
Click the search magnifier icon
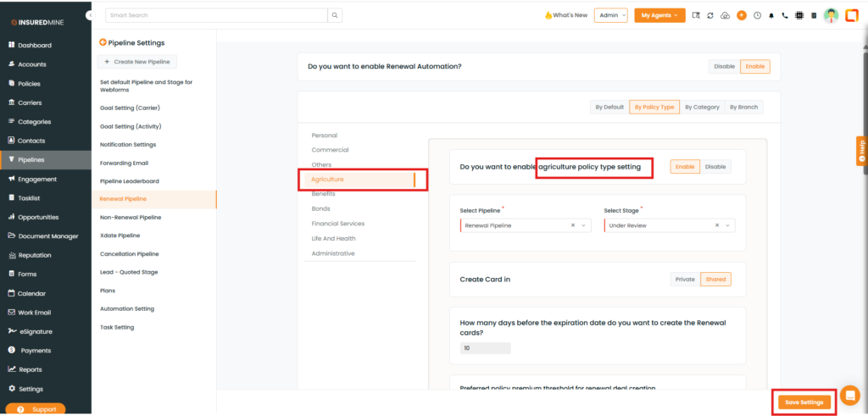[336, 15]
